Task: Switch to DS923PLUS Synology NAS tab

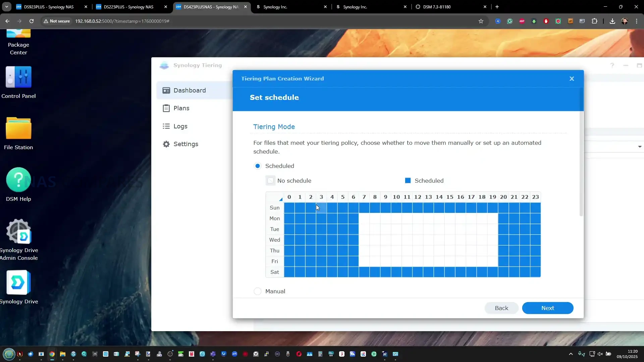Action: click(49, 7)
